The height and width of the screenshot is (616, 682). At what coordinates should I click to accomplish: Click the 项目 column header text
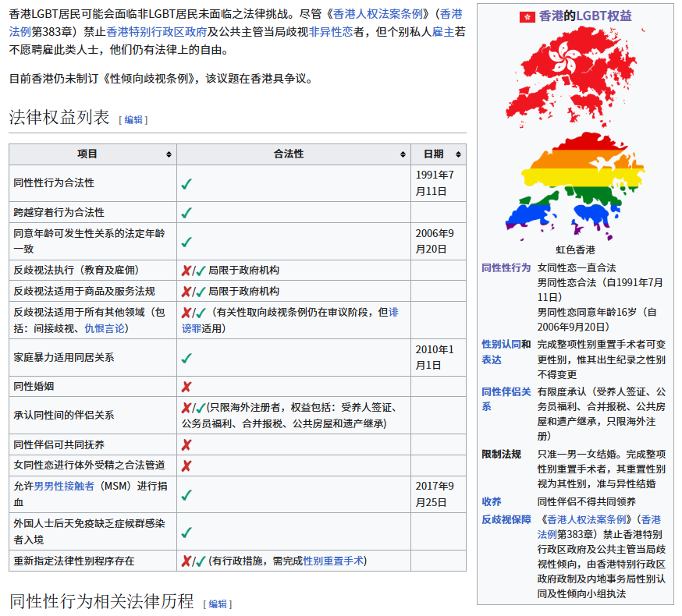87,154
